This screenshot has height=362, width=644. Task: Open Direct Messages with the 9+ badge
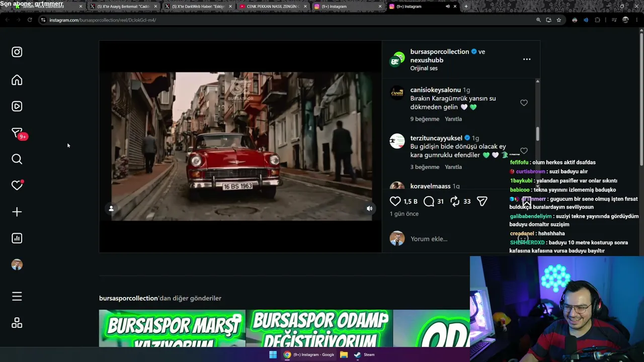pos(18,133)
